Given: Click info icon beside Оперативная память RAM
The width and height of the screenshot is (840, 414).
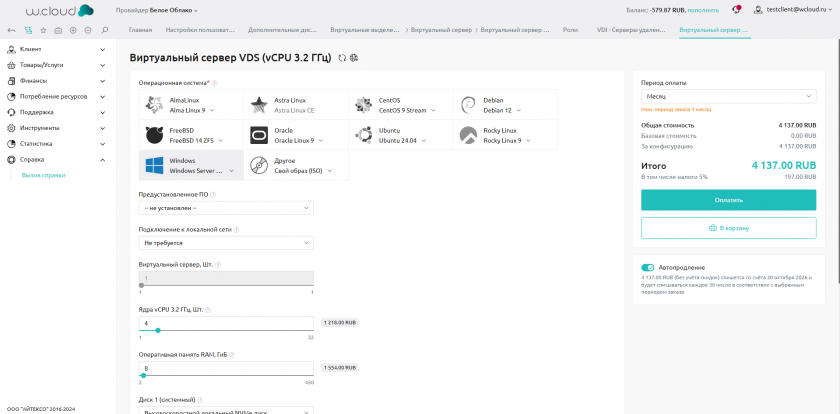Looking at the screenshot, I should coord(233,355).
